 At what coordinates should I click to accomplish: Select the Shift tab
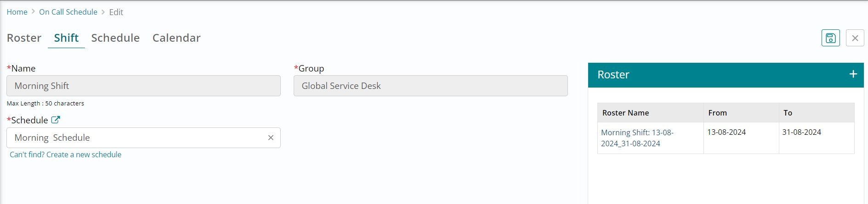[66, 38]
